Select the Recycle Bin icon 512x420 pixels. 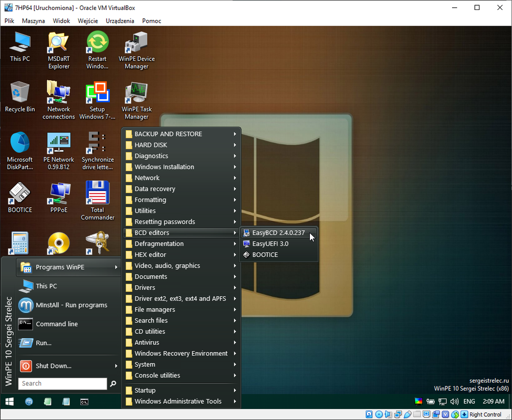point(20,97)
